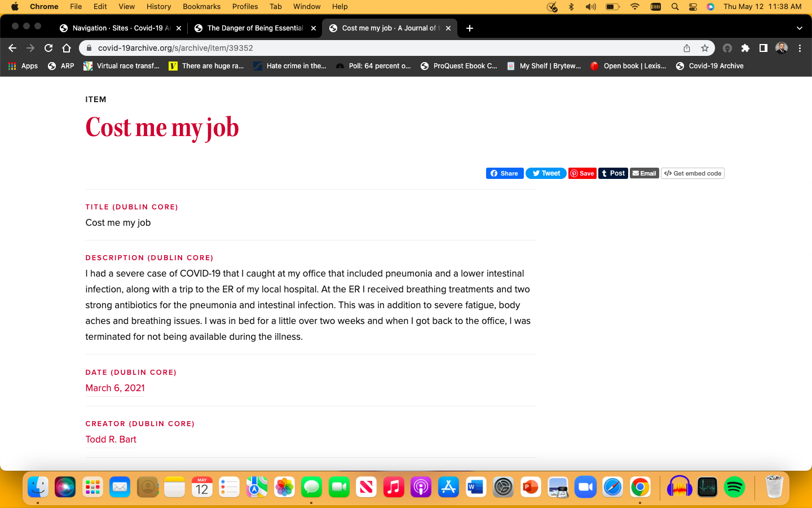The width and height of the screenshot is (812, 508).
Task: Bookmark this page with the star icon
Action: (704, 48)
